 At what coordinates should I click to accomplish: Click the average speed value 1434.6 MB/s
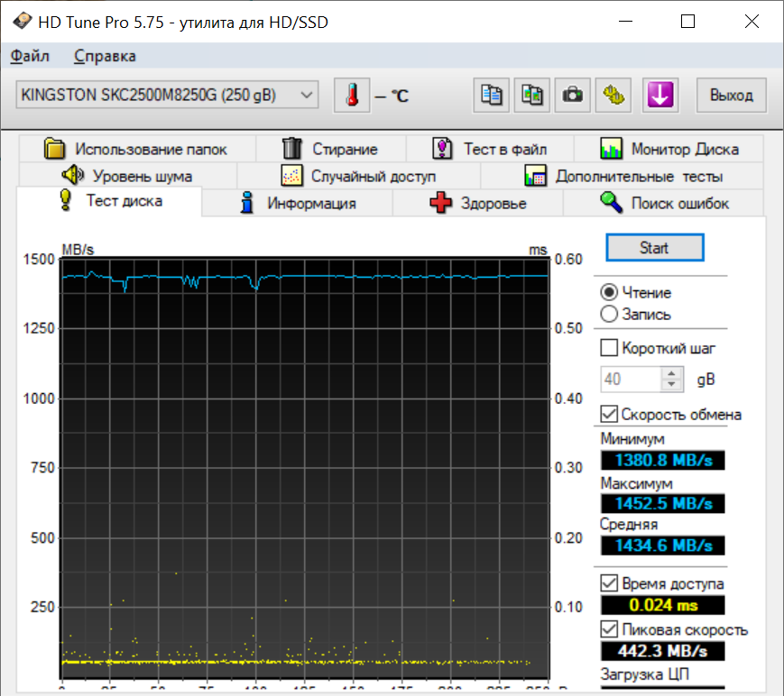click(x=663, y=545)
